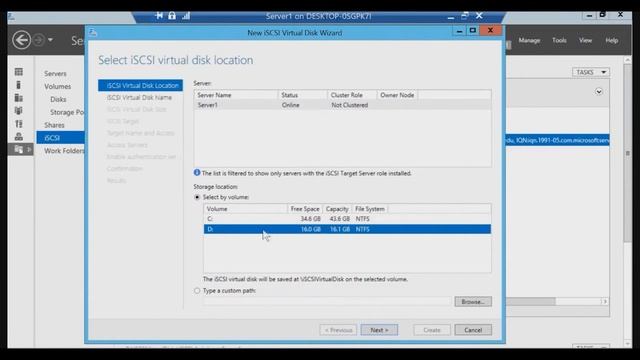Click the lock icon on the connection bar
Image resolution: width=640 pixels, height=360 pixels.
click(172, 16)
